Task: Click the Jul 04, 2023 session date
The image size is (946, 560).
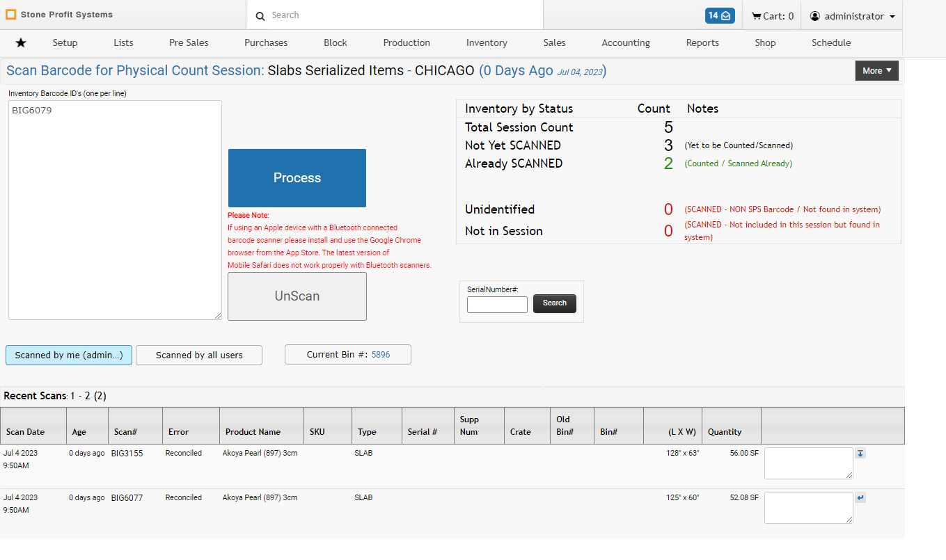Action: pyautogui.click(x=579, y=72)
